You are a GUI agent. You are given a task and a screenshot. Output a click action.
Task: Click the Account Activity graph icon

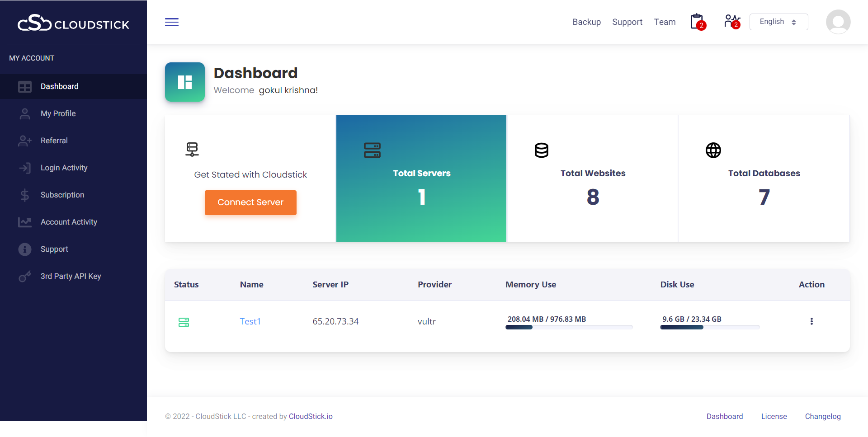click(25, 222)
